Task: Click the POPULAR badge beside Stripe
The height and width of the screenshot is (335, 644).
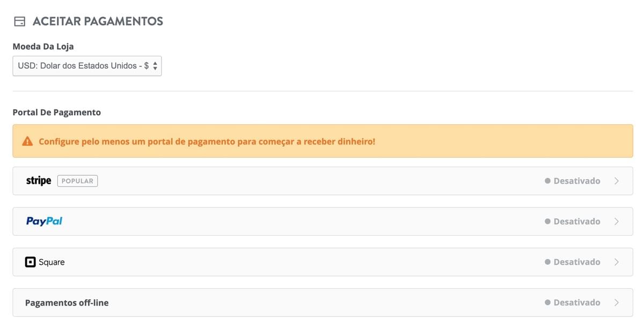Action: click(77, 181)
